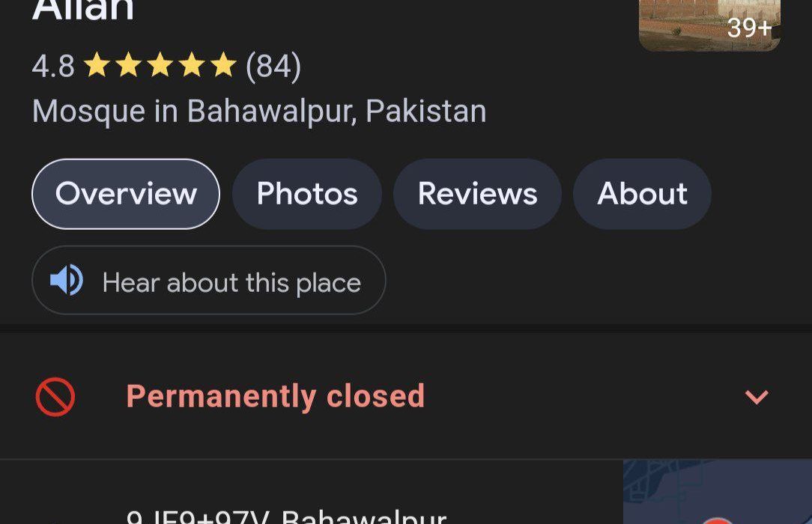This screenshot has height=524, width=812.
Task: Click the blue speaker audio icon
Action: pos(66,280)
